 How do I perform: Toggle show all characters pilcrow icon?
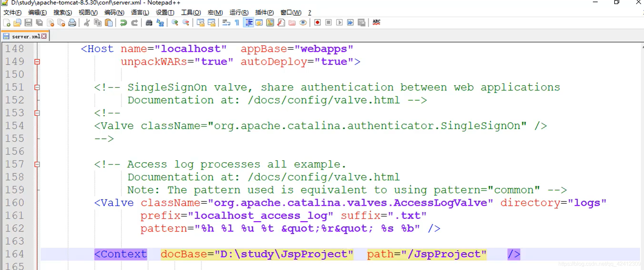[x=237, y=23]
